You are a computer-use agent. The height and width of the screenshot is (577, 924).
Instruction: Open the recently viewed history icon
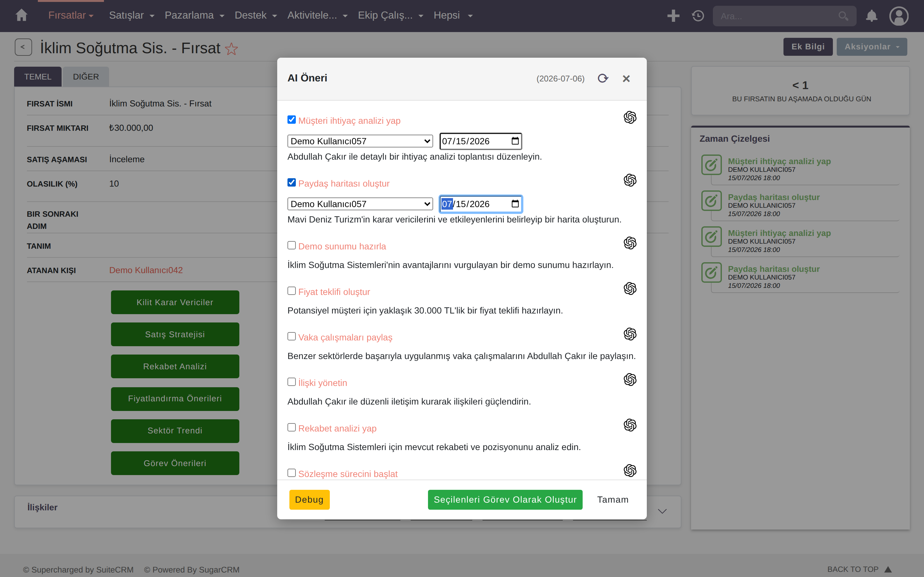coord(698,16)
